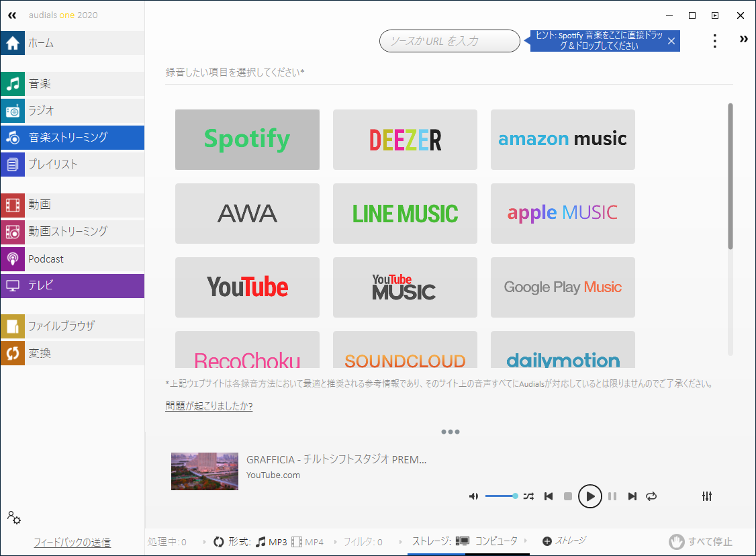Open the 問題が起こりましたか? help link
756x556 pixels.
[209, 406]
